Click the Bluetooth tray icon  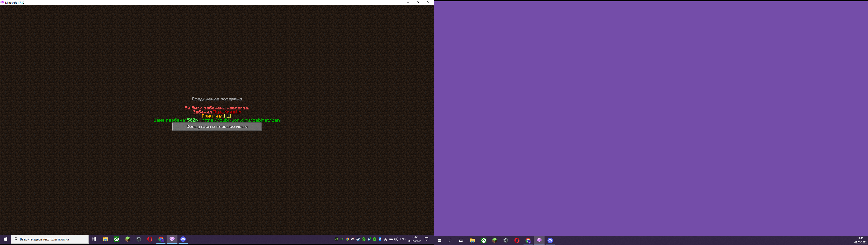(x=380, y=239)
